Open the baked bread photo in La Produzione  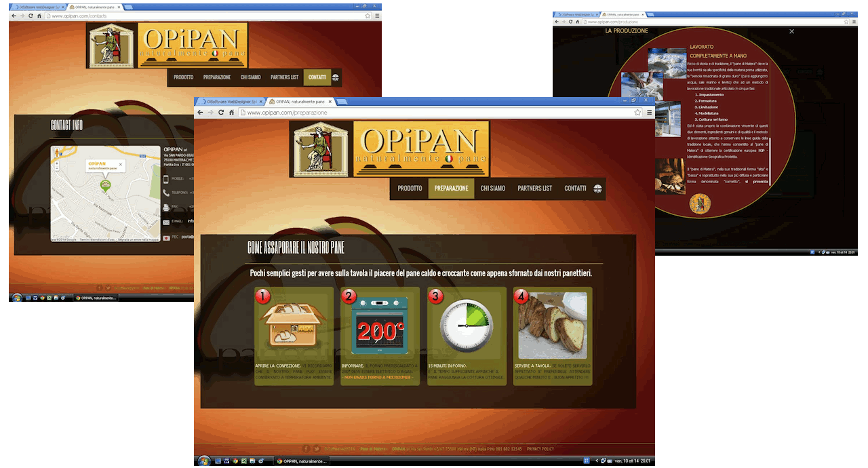click(670, 176)
